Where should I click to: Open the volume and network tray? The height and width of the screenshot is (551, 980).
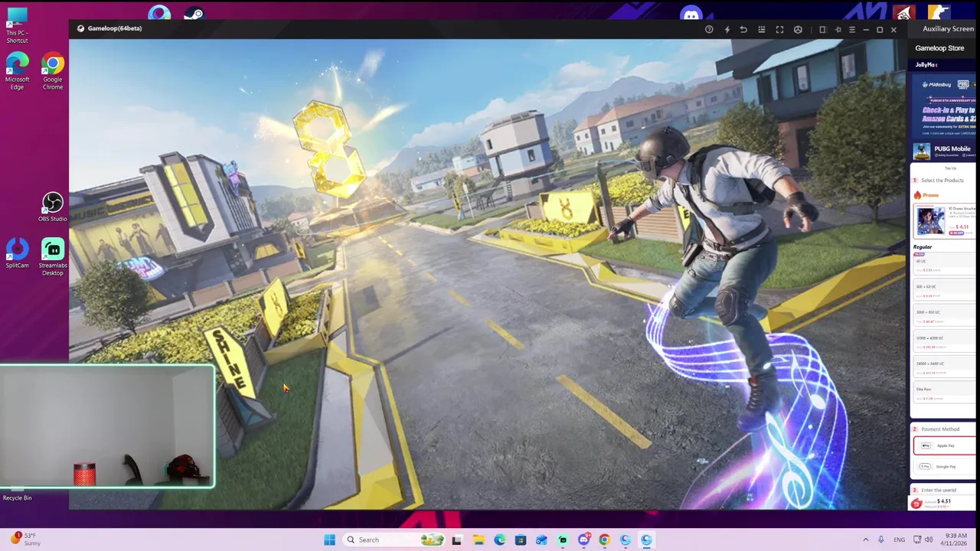tap(923, 540)
